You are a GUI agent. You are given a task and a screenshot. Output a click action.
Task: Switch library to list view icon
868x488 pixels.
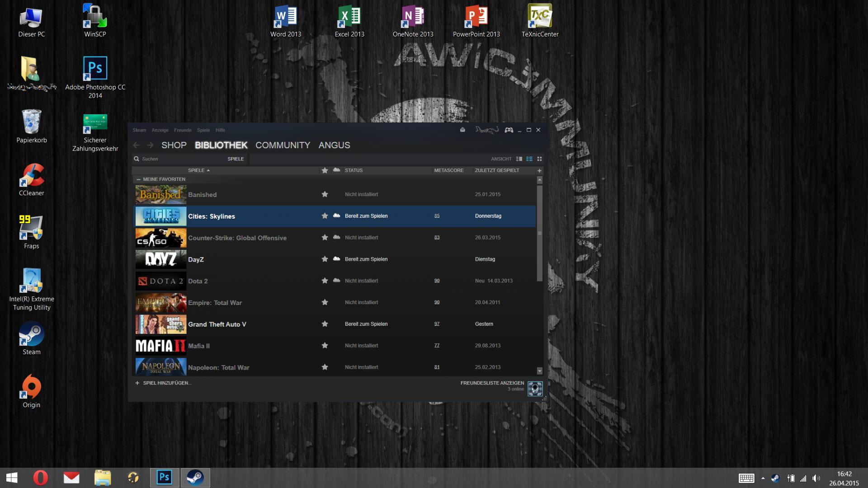tap(529, 159)
